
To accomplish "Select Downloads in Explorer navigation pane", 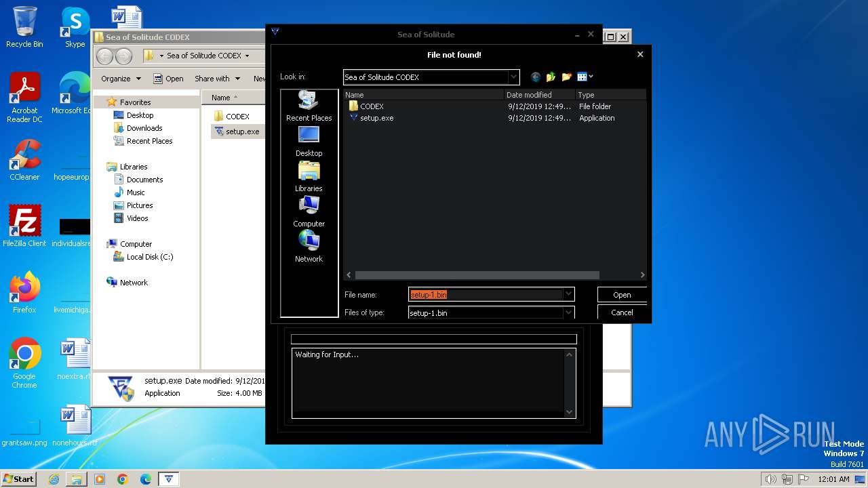I will [x=144, y=128].
